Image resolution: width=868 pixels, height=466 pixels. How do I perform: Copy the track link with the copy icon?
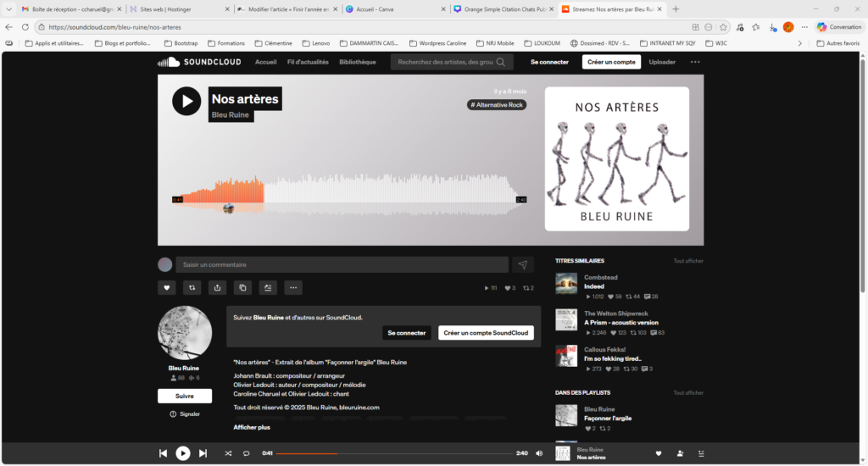point(242,288)
